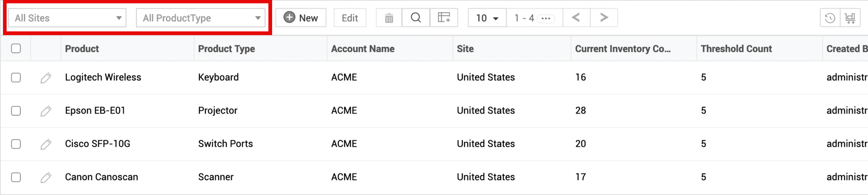Viewport: 868px width, 195px height.
Task: Click the Canon Canoscan pencil icon
Action: 46,177
